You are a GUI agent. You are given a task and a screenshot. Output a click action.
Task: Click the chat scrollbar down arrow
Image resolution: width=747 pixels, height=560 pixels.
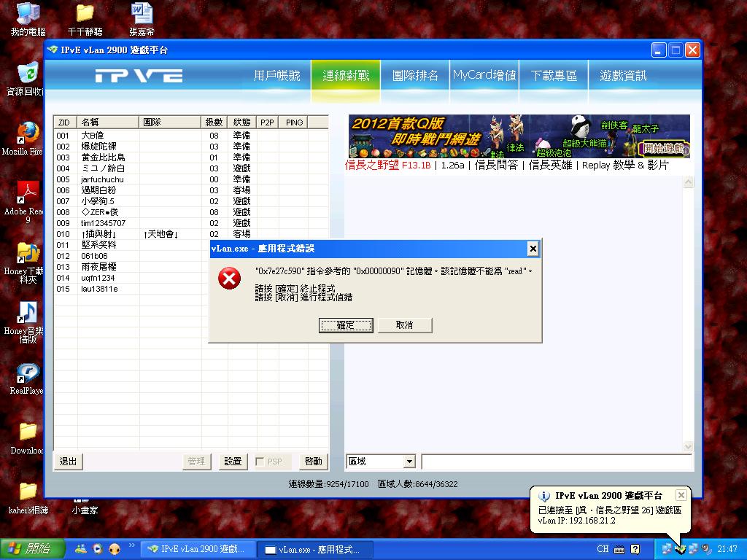(x=689, y=446)
